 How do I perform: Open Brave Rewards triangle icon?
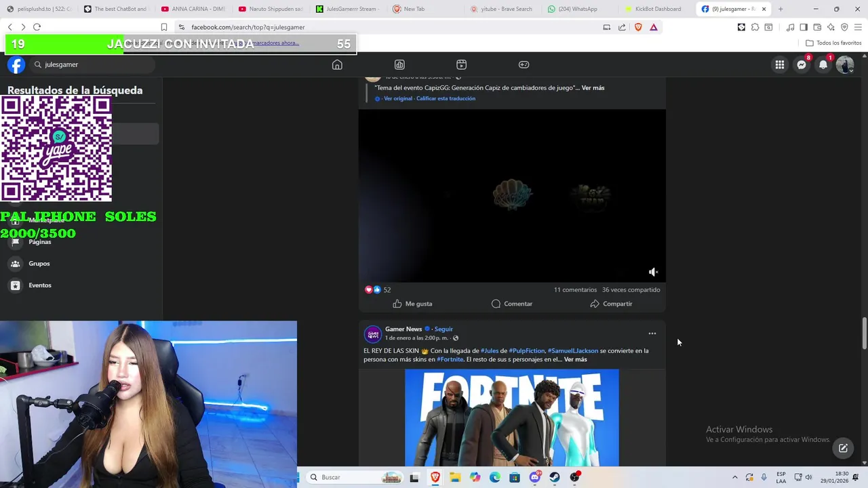click(654, 27)
